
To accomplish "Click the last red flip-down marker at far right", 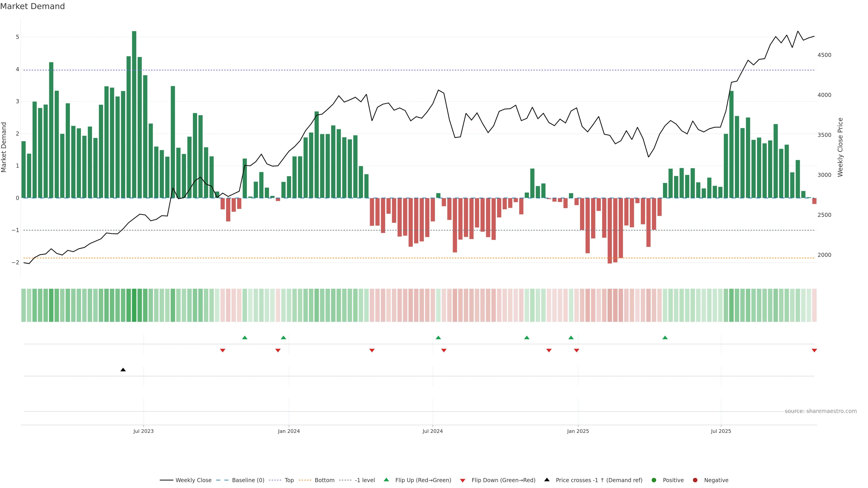I will pos(814,351).
